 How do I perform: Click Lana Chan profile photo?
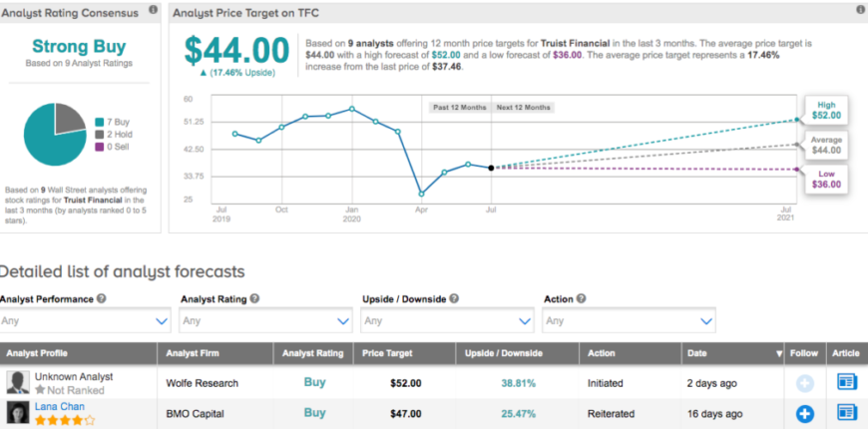(18, 413)
